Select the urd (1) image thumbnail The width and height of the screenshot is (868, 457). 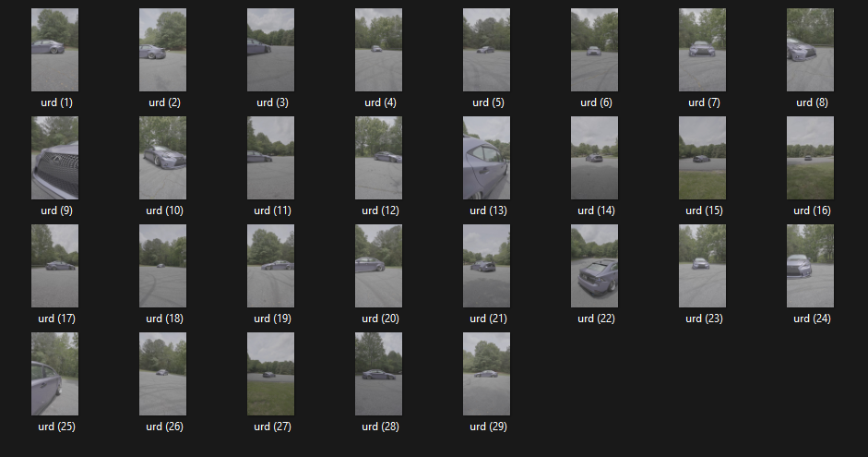coord(54,50)
